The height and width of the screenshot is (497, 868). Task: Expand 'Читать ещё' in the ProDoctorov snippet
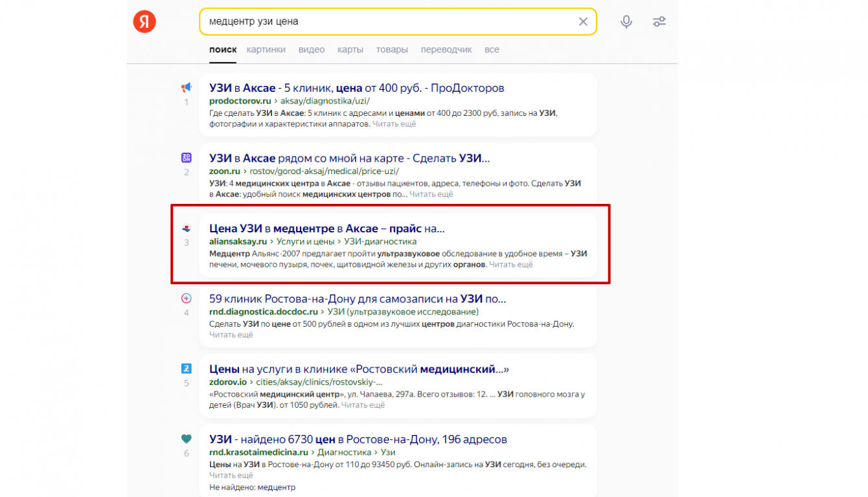(394, 124)
